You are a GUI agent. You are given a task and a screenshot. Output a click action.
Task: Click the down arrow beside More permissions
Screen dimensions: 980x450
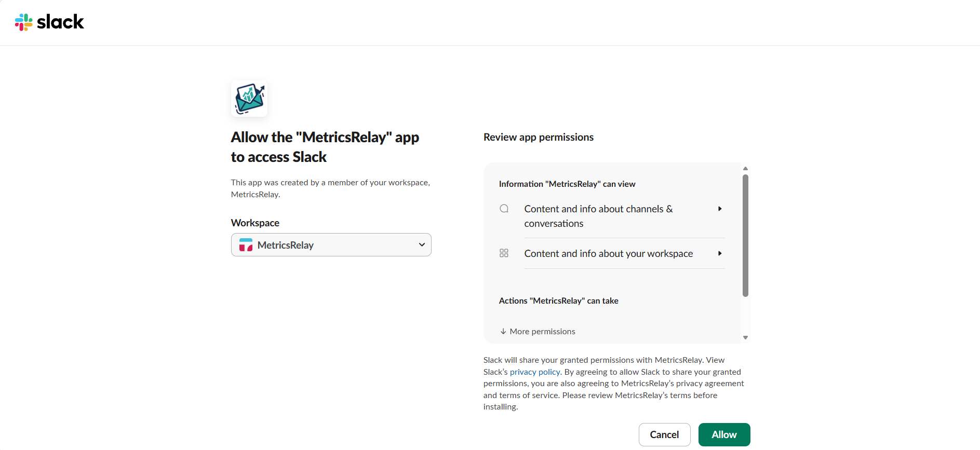click(503, 331)
